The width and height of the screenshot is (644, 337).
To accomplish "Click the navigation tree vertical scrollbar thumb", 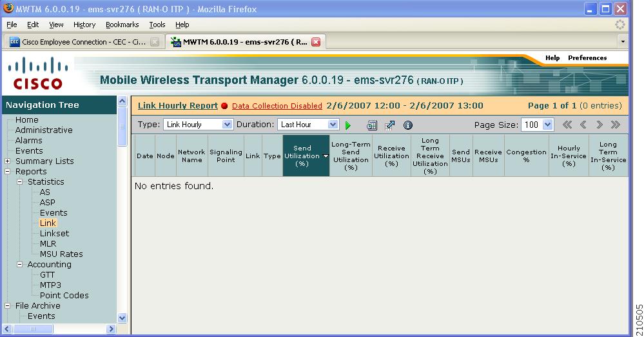I will click(x=122, y=127).
